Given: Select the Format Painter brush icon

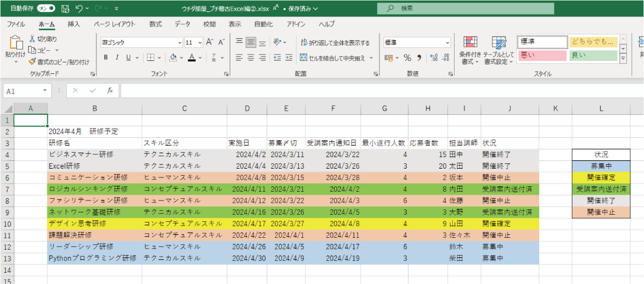Looking at the screenshot, I should pos(33,62).
